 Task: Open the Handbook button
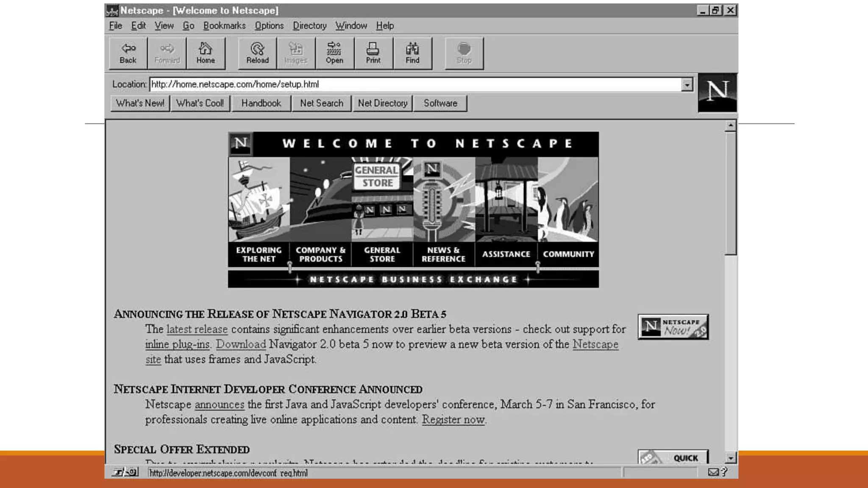[x=261, y=103]
